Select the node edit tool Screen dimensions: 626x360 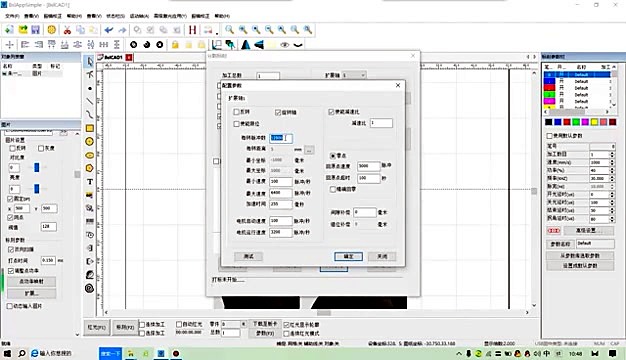click(90, 74)
